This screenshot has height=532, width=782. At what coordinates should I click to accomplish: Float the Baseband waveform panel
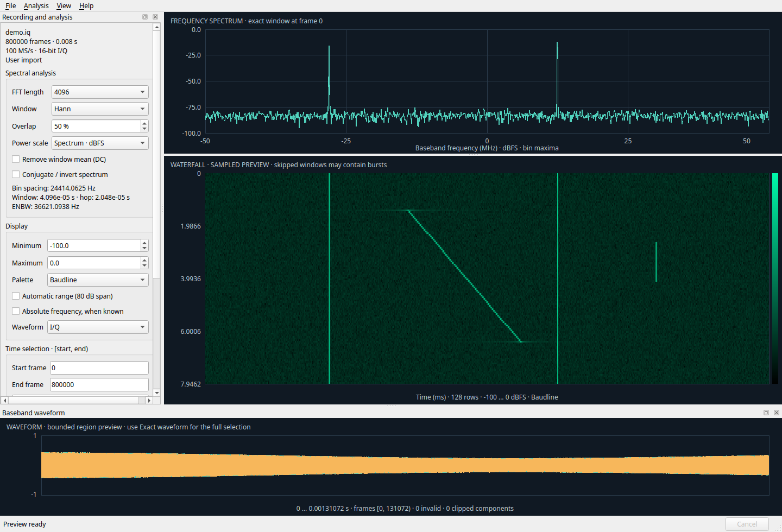tap(766, 413)
